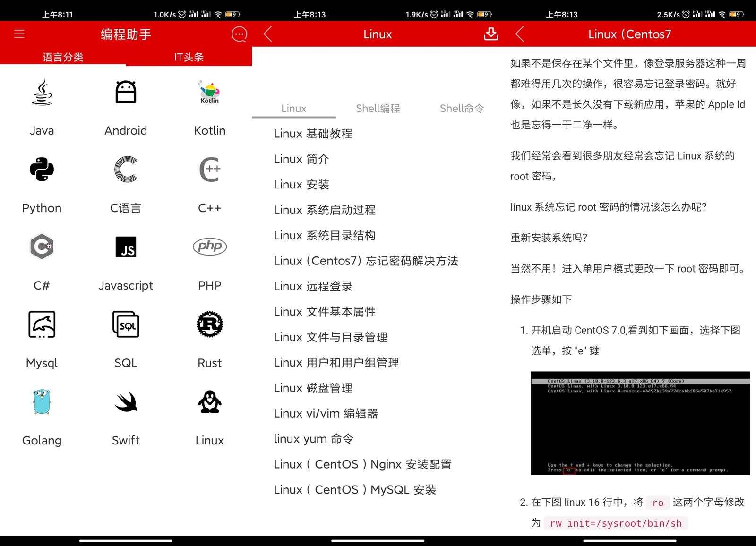This screenshot has width=756, height=546.
Task: Tap the Mysql dolphin icon
Action: (42, 324)
